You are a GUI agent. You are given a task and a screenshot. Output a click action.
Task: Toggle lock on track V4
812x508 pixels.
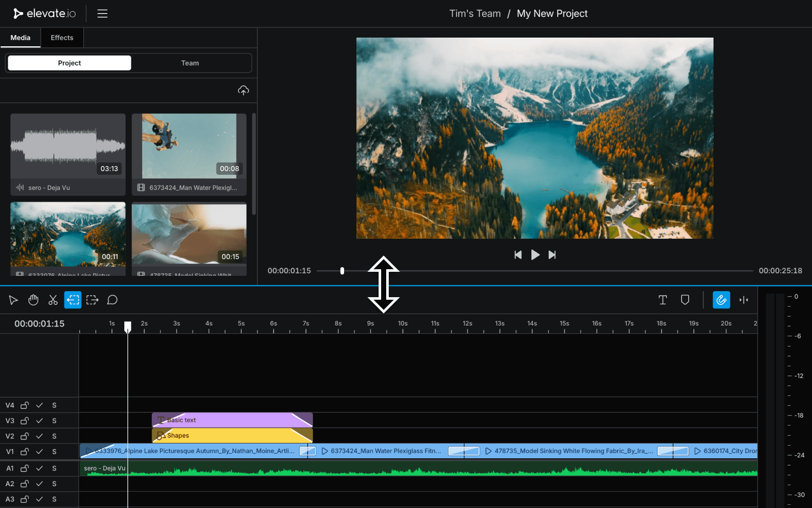[x=24, y=405]
